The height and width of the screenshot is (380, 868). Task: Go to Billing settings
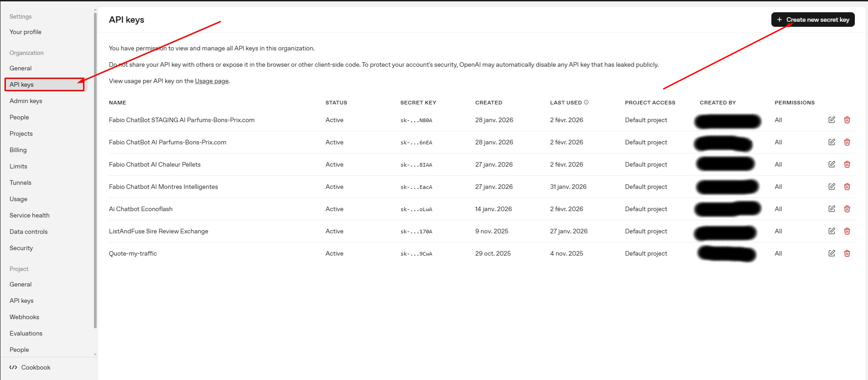18,150
